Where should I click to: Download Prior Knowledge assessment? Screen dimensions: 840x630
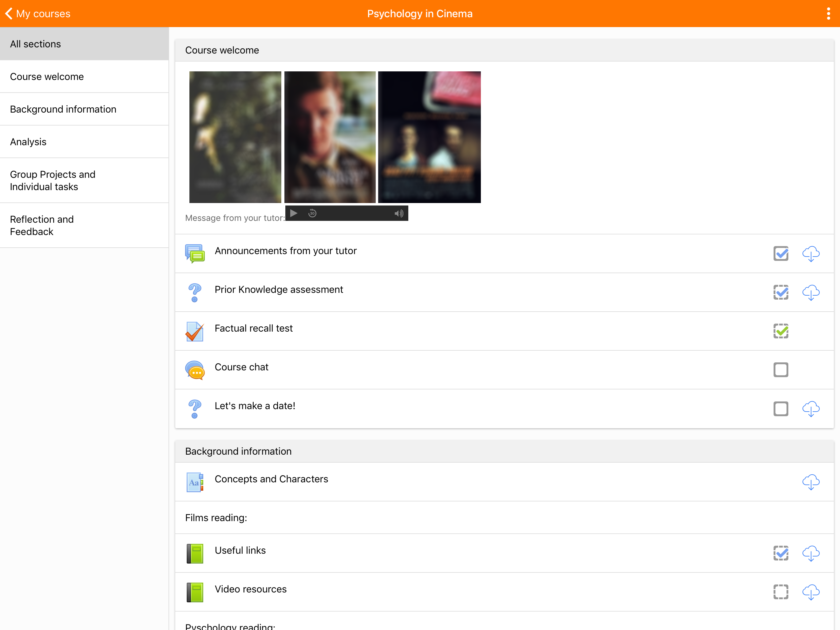pyautogui.click(x=811, y=293)
